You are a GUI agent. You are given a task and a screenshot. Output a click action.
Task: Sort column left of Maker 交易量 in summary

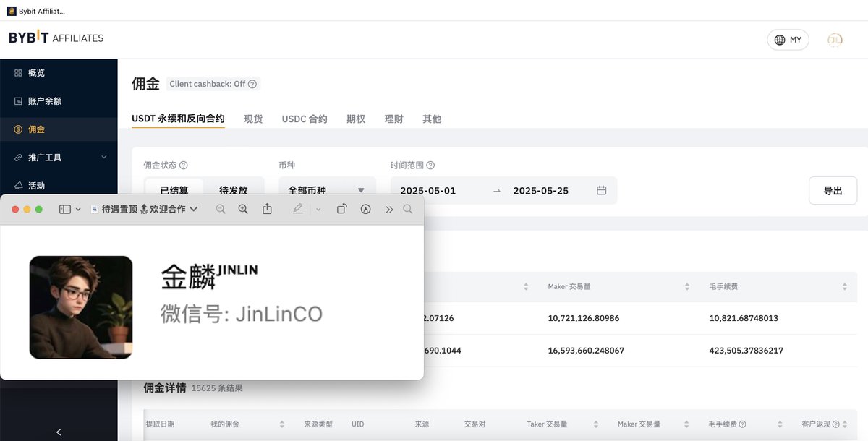526,287
